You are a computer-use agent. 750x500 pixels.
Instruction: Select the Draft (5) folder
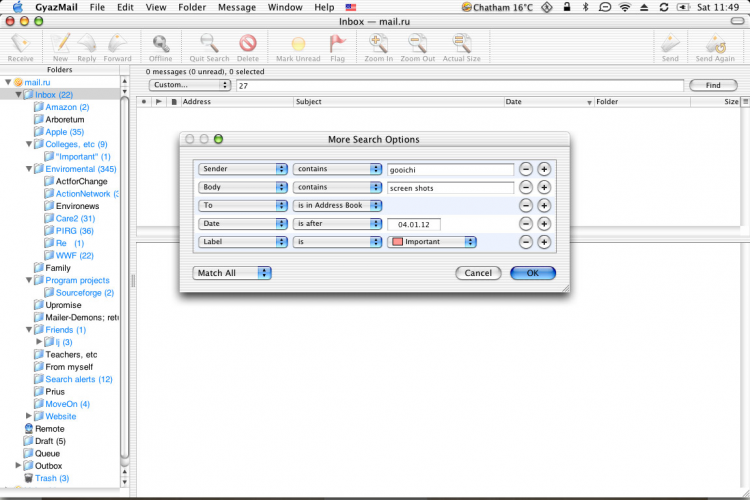coord(50,441)
